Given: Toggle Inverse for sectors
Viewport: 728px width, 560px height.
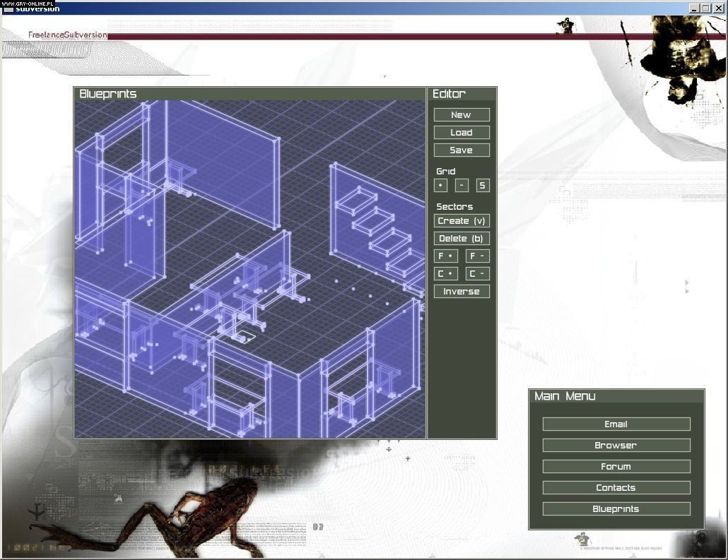Looking at the screenshot, I should click(x=462, y=292).
